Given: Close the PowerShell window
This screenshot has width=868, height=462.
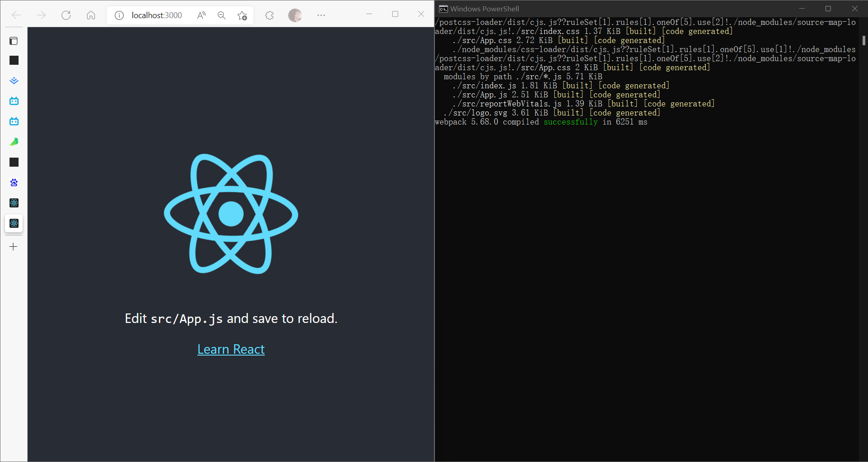Looking at the screenshot, I should click(x=855, y=9).
